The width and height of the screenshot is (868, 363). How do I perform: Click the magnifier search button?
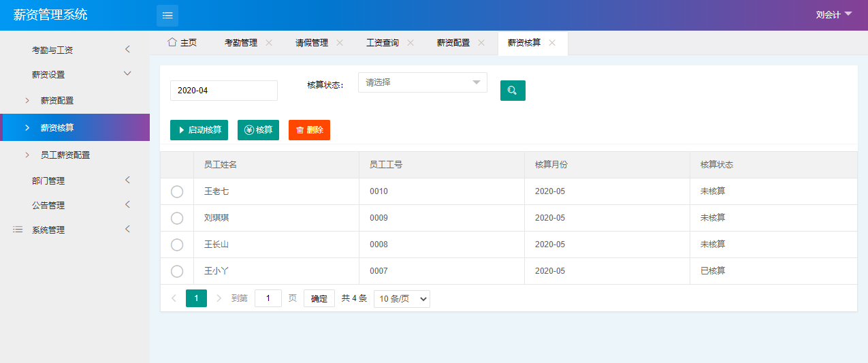pos(513,91)
